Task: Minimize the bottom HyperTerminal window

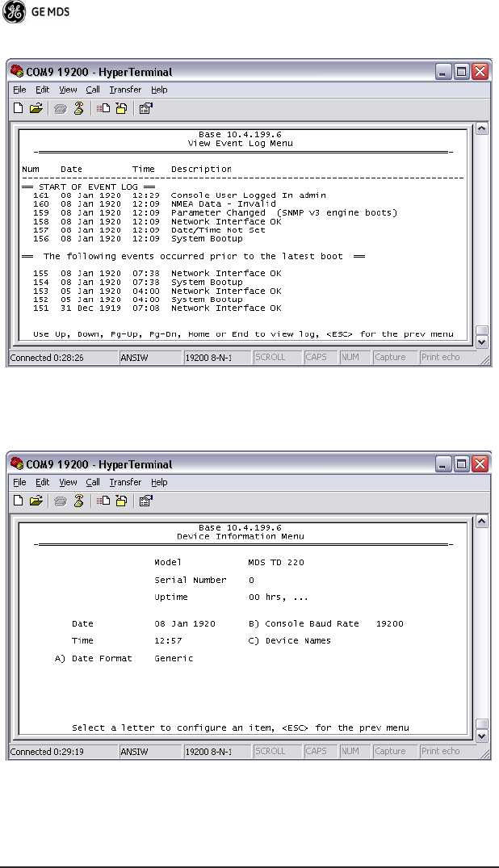Action: click(443, 464)
